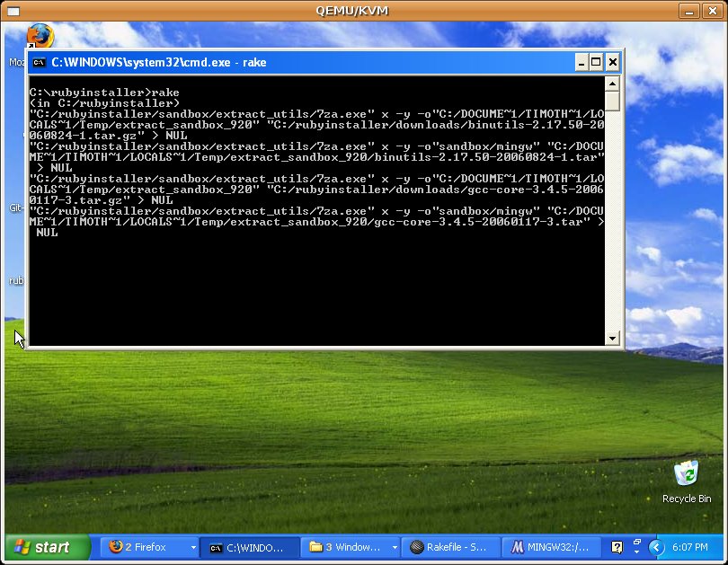
Task: Click the help question mark tray icon
Action: [x=617, y=547]
